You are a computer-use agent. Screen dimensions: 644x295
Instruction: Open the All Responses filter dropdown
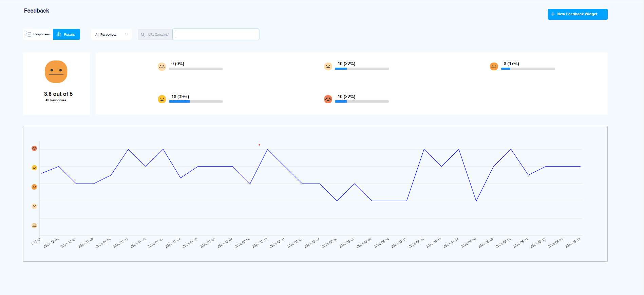111,35
